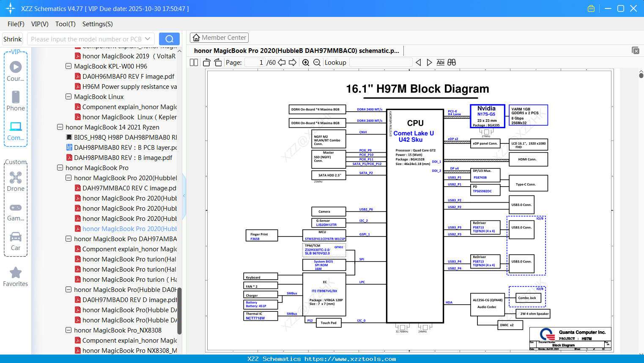Open DAH98PMBAB0 REV : B image.pdf
Viewport: 644px width, 363px height.
(x=123, y=157)
